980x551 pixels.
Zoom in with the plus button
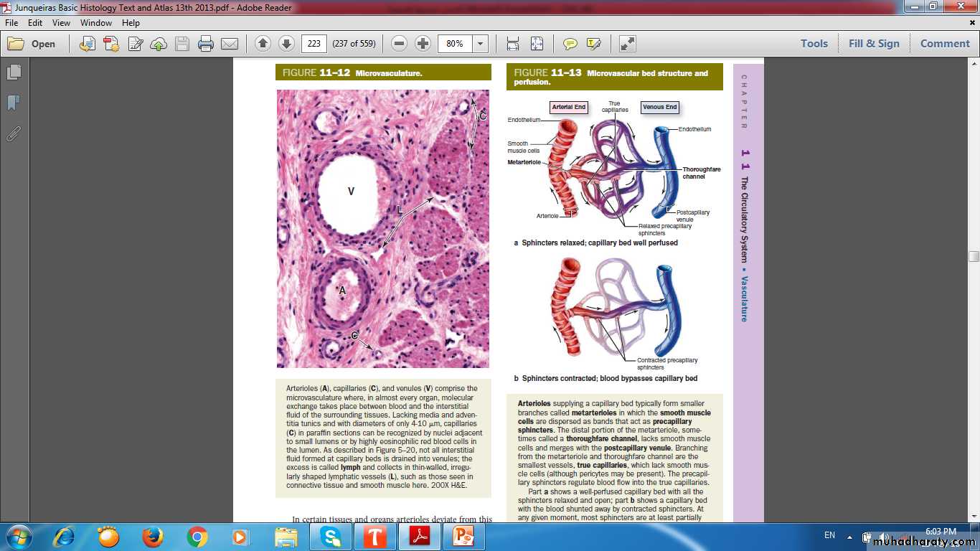[x=423, y=44]
